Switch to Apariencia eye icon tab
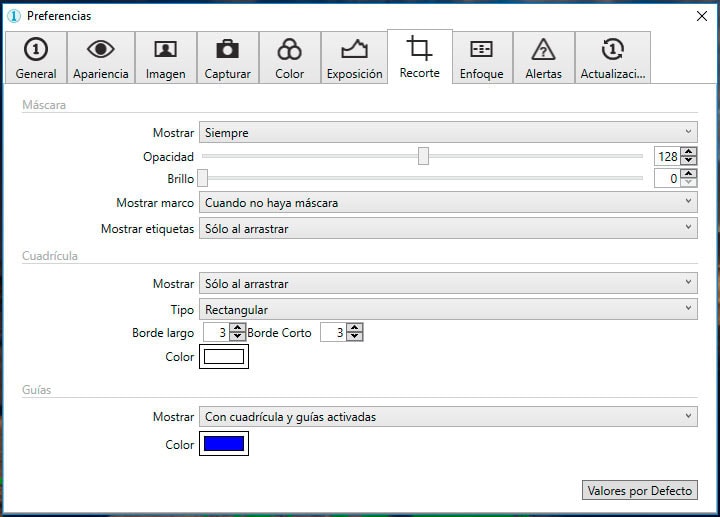720x517 pixels. 100,58
